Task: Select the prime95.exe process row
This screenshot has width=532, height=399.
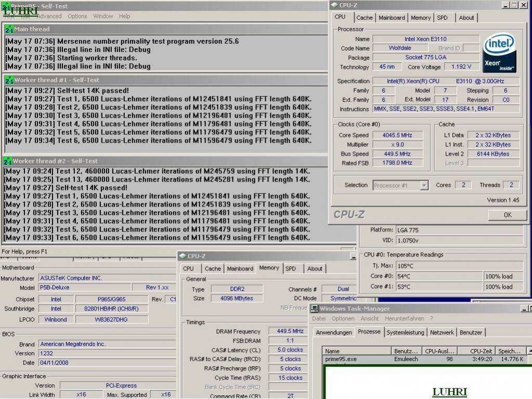Action: click(424, 359)
